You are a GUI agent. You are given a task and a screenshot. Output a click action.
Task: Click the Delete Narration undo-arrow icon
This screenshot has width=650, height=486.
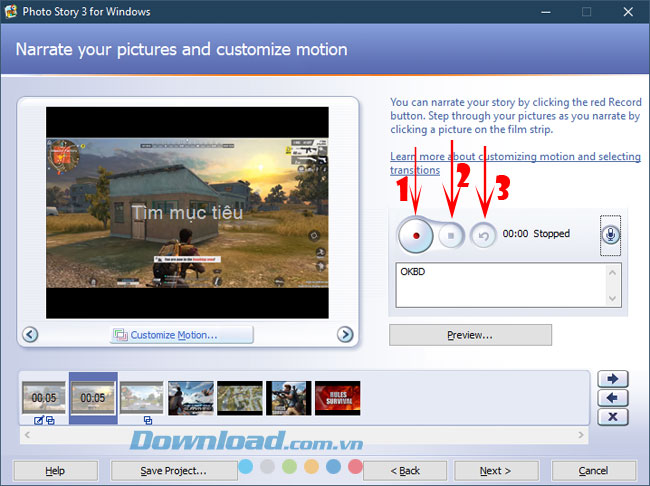(484, 235)
